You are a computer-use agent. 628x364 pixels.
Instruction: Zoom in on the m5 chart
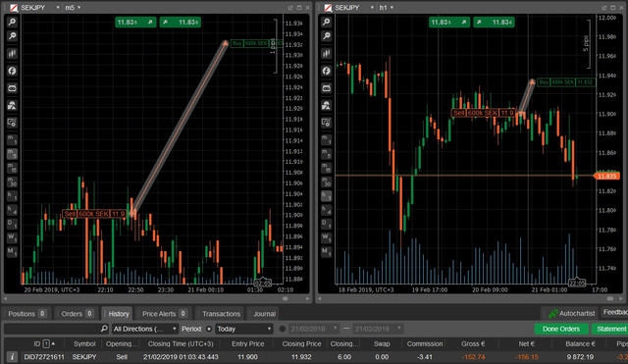click(x=12, y=22)
